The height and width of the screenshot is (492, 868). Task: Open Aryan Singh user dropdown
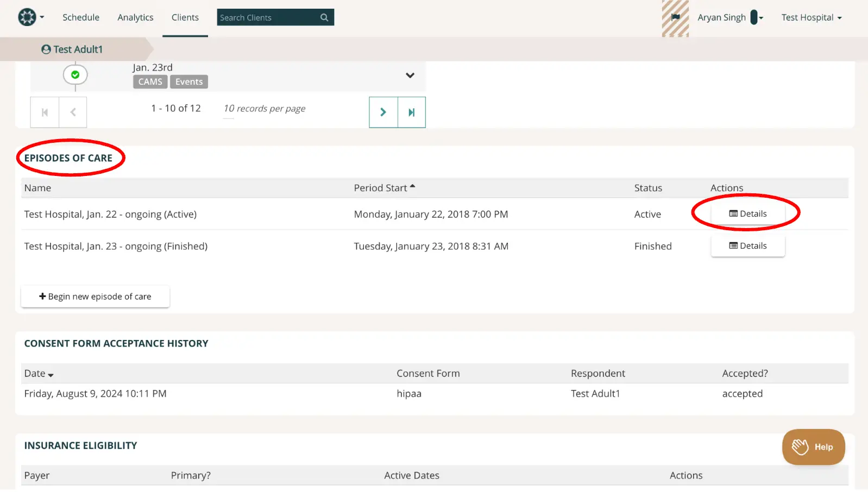(730, 17)
